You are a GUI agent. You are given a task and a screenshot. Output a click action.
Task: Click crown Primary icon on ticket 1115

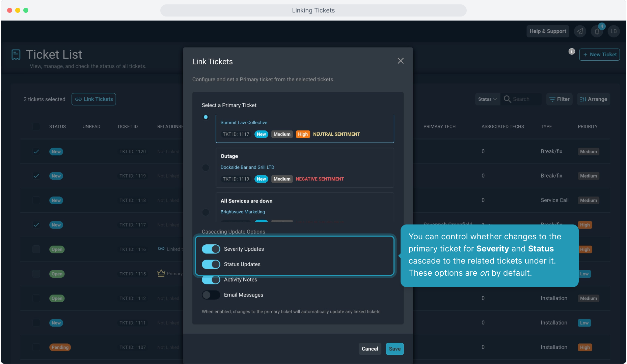click(161, 273)
